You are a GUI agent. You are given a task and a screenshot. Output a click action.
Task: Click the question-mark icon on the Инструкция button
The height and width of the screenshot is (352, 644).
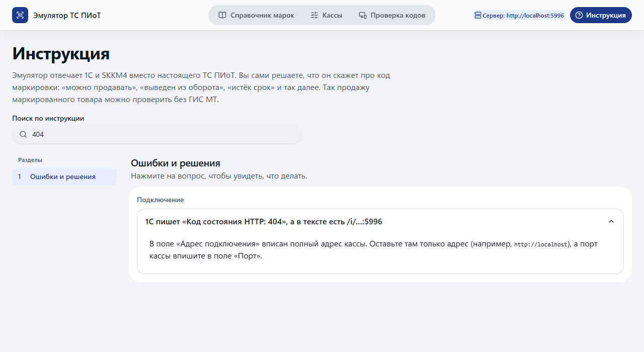pos(580,15)
